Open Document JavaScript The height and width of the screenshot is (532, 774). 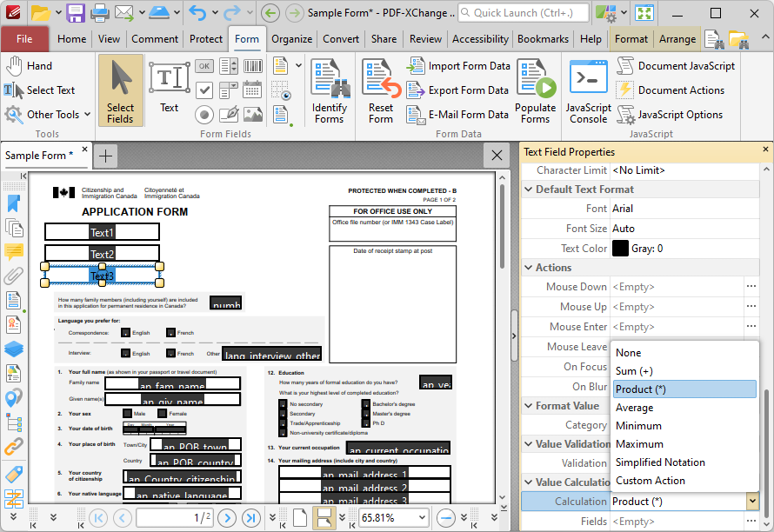point(676,66)
